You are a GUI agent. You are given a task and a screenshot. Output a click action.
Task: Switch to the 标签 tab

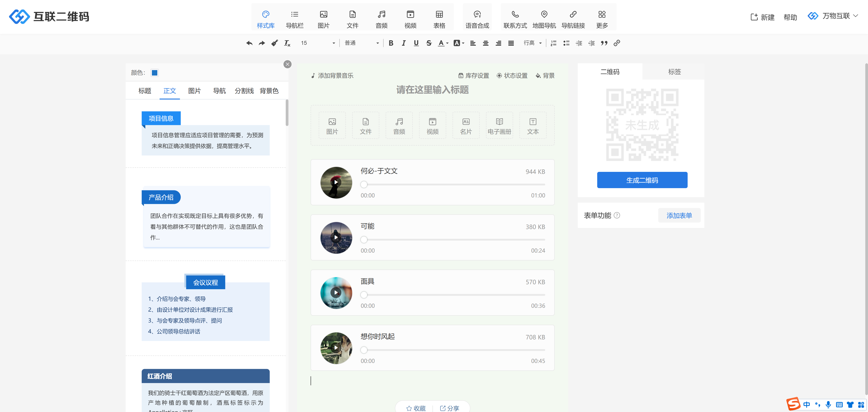click(x=674, y=72)
